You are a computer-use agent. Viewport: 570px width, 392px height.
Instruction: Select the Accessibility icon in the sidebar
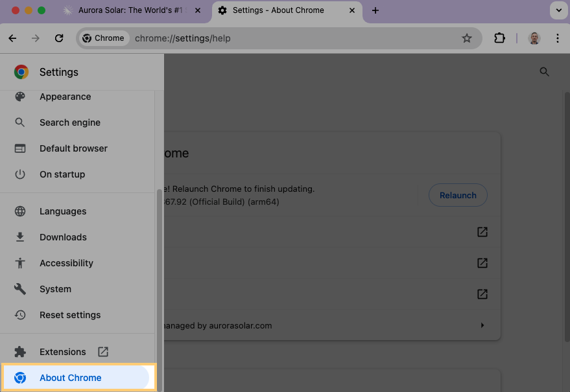coord(20,263)
